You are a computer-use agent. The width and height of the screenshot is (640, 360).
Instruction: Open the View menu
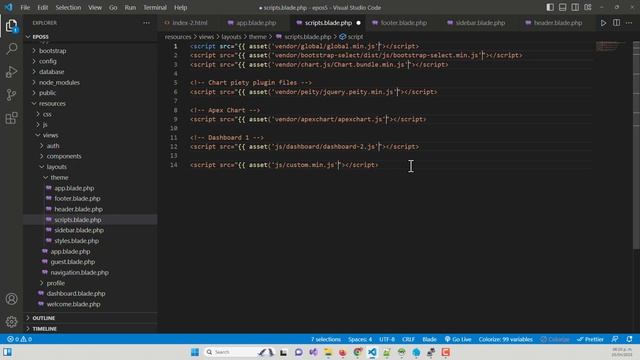click(x=95, y=7)
